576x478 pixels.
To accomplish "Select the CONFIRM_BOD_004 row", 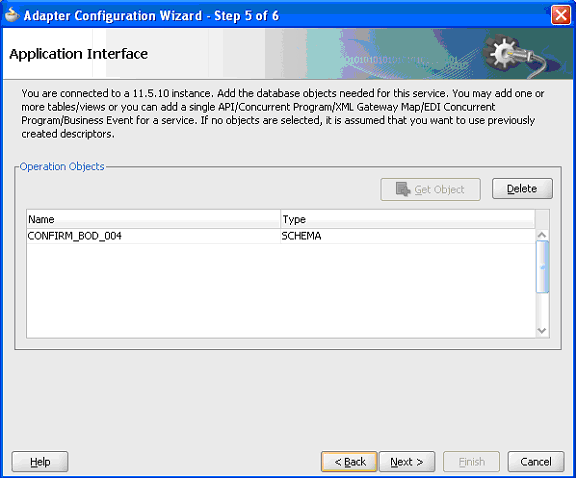I will (281, 236).
